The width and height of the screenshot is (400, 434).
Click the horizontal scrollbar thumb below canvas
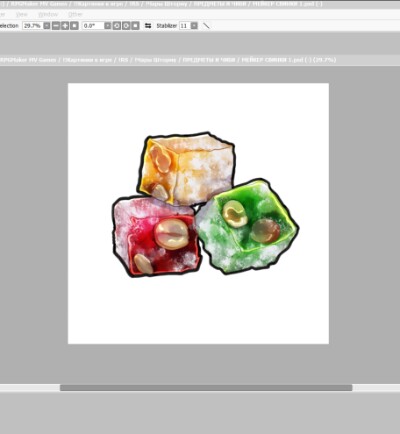(206, 388)
